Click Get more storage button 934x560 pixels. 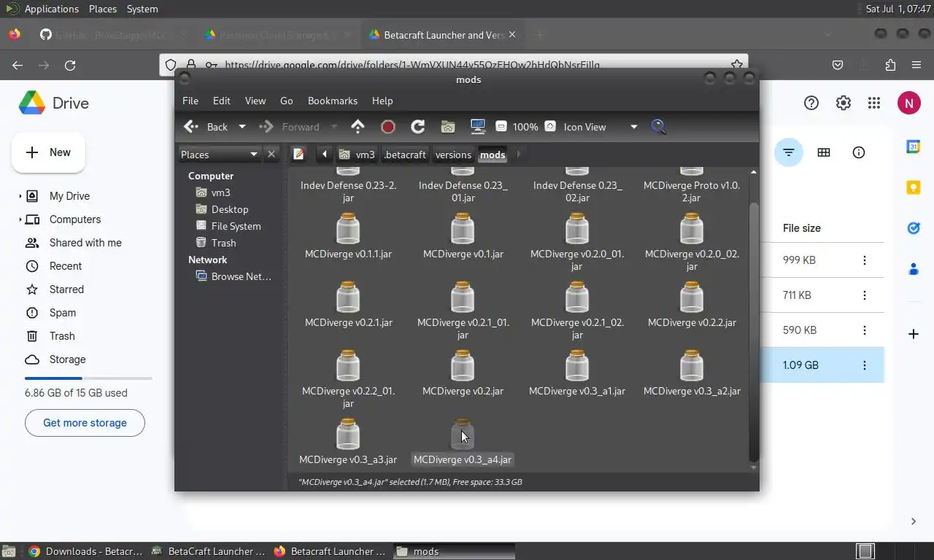pyautogui.click(x=85, y=423)
